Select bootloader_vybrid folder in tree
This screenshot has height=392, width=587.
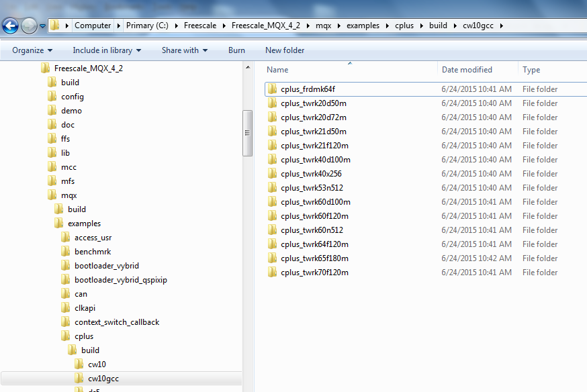pyautogui.click(x=107, y=266)
